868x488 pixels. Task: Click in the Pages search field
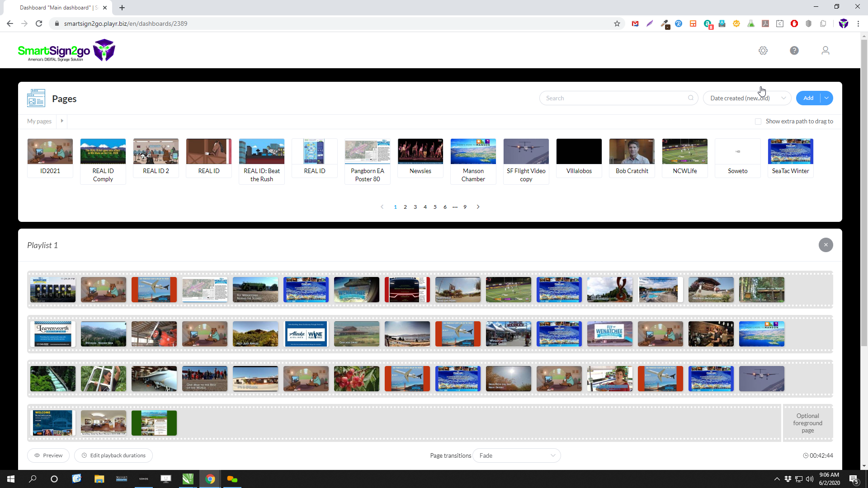(x=615, y=98)
